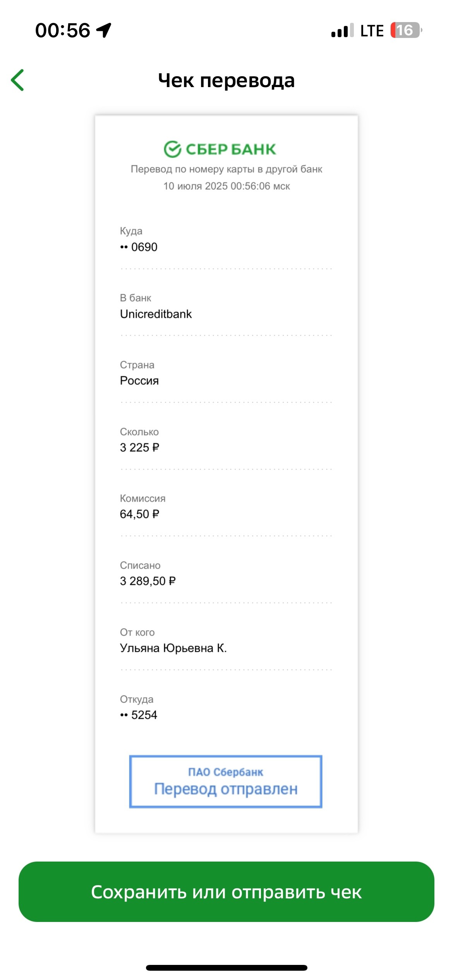Tap the green back arrow
The height and width of the screenshot is (980, 453).
click(x=17, y=80)
